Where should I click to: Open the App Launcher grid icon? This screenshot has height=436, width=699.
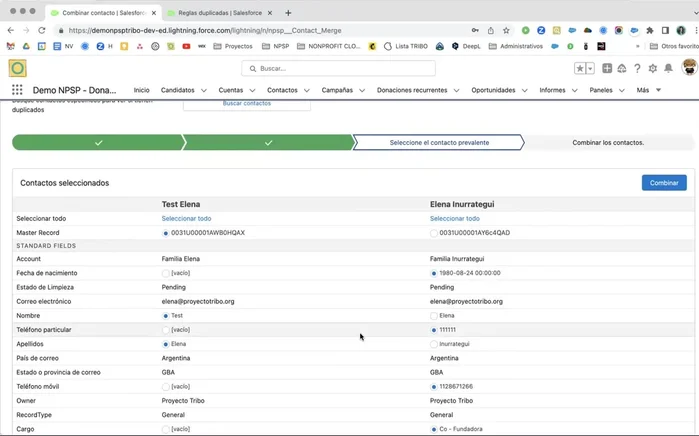tap(17, 90)
